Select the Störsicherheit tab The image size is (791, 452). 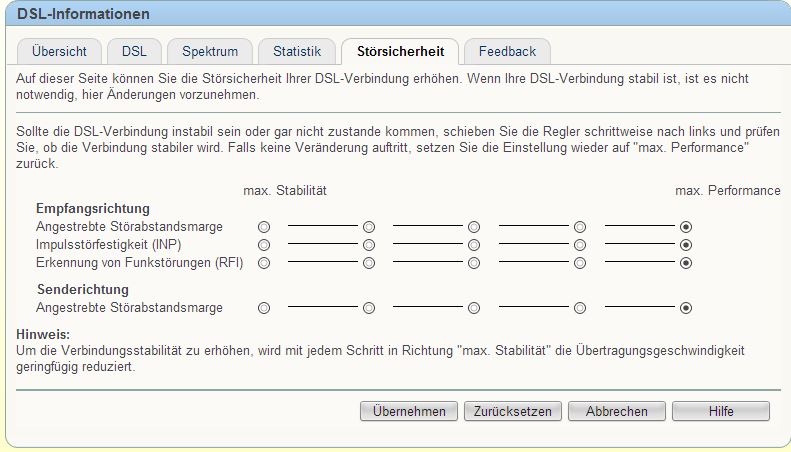pyautogui.click(x=401, y=51)
